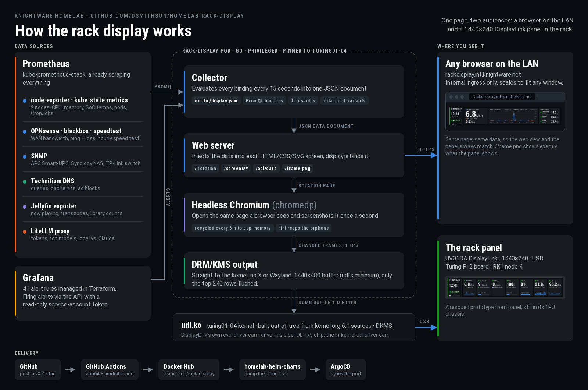Click the Grafana heading
The height and width of the screenshot is (390, 588).
[x=38, y=278]
